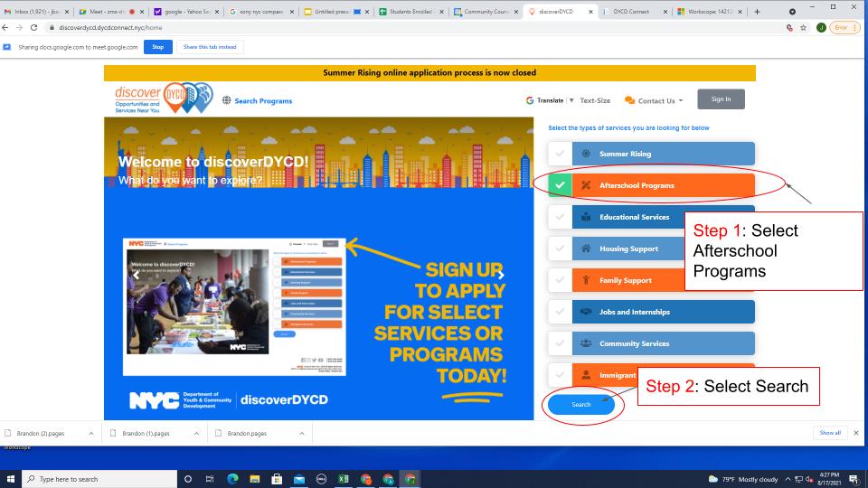868x488 pixels.
Task: Open Excel from the taskbar
Action: coord(344,479)
